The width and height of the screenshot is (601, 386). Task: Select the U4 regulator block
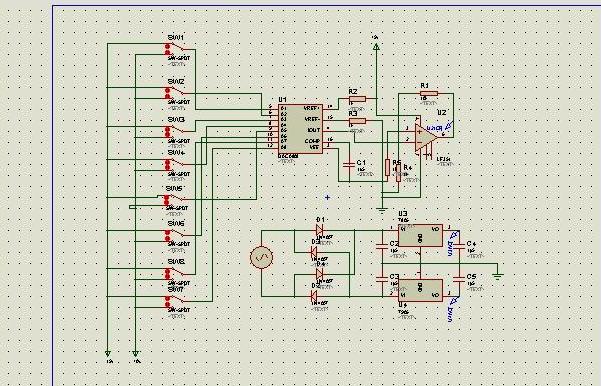point(420,291)
